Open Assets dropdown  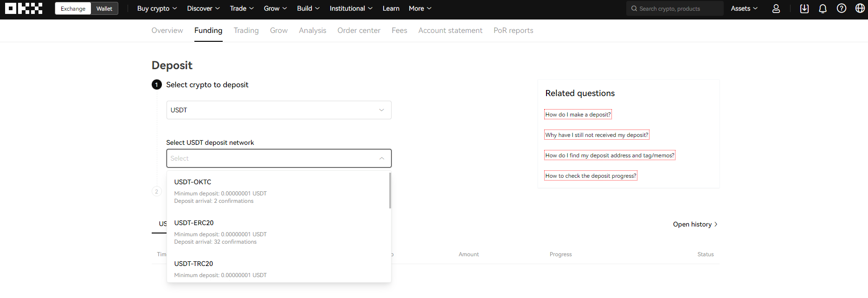click(x=744, y=9)
